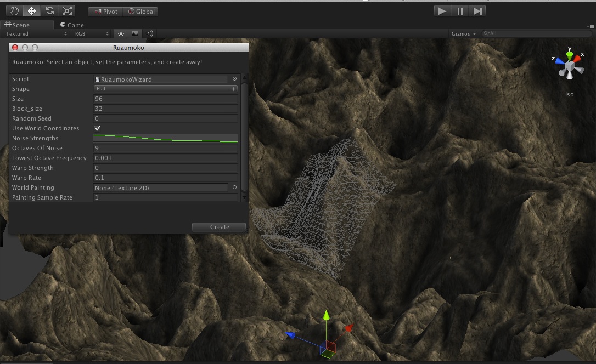Screen dimensions: 596x364
Task: Toggle the scene audio speaker icon
Action: coord(149,33)
